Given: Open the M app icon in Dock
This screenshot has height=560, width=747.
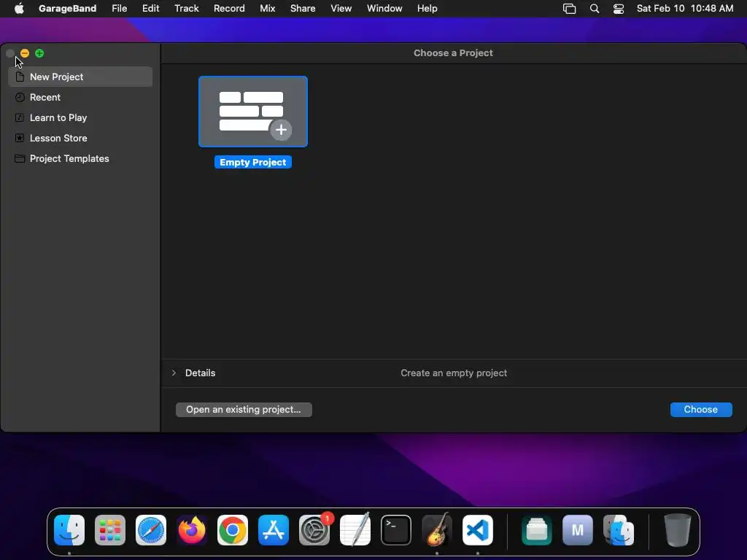Looking at the screenshot, I should tap(578, 530).
